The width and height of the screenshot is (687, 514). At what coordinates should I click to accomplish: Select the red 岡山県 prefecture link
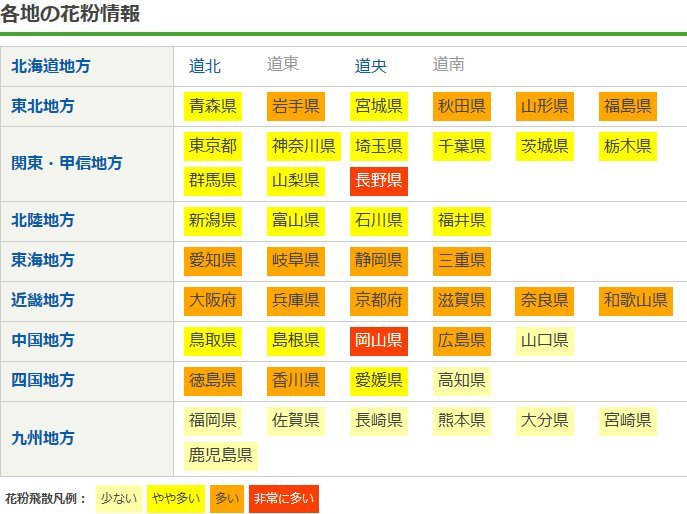(x=379, y=341)
